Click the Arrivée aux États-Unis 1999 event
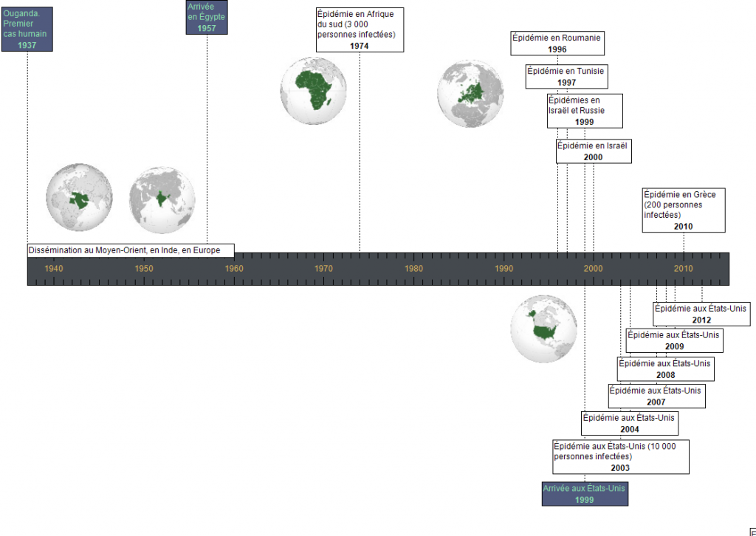756x536 pixels. [x=585, y=494]
